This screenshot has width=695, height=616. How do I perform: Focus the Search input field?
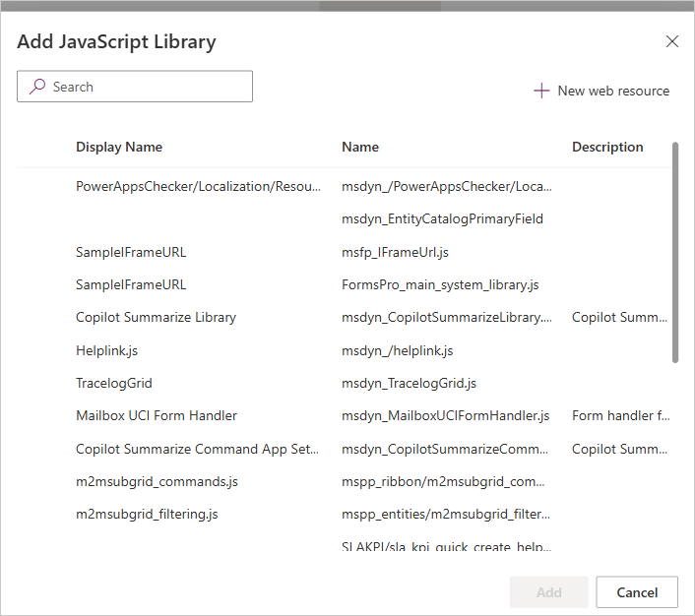tap(135, 87)
